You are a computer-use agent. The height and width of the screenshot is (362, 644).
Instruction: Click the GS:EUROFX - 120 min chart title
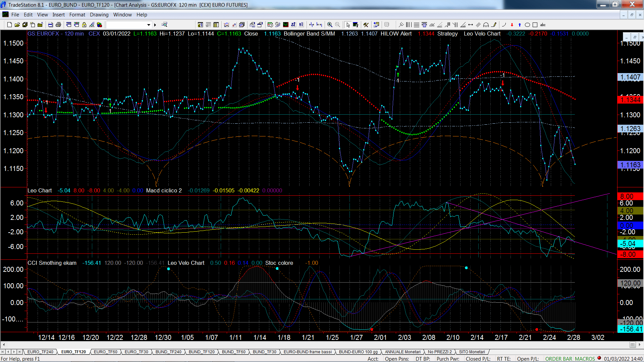[x=56, y=34]
